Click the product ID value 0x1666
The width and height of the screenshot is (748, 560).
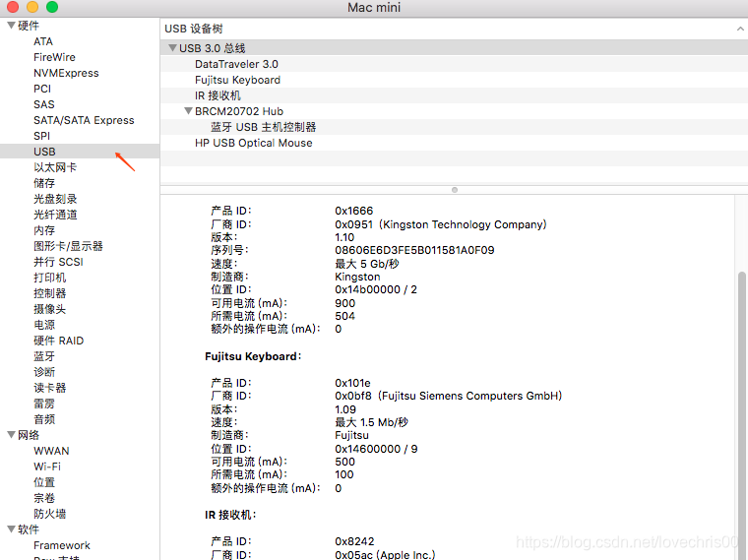coord(354,211)
